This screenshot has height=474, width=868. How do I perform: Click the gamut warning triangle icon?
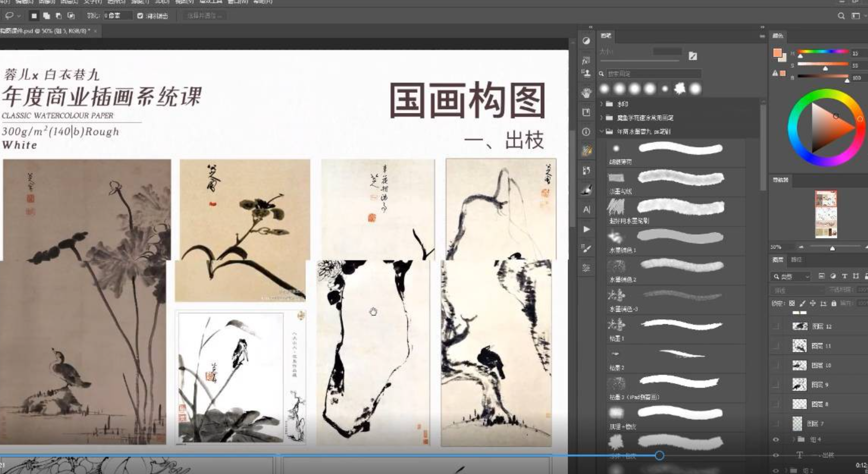point(775,73)
